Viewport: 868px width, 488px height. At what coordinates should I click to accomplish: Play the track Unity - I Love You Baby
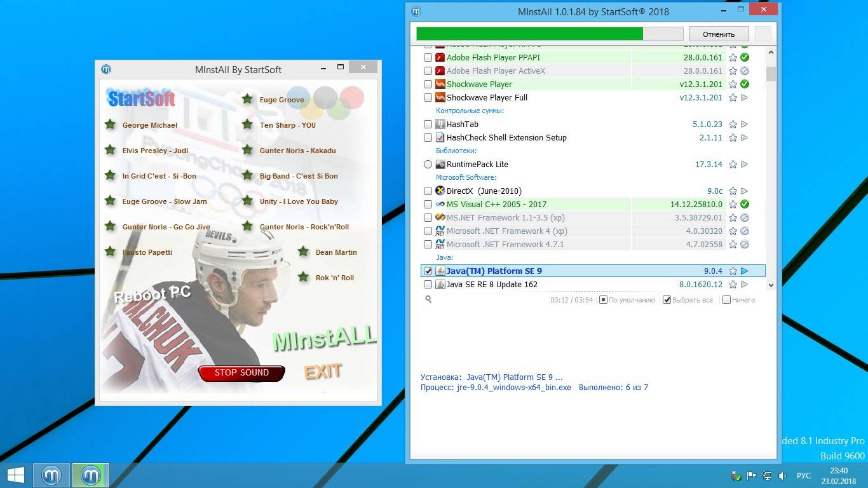coord(299,201)
